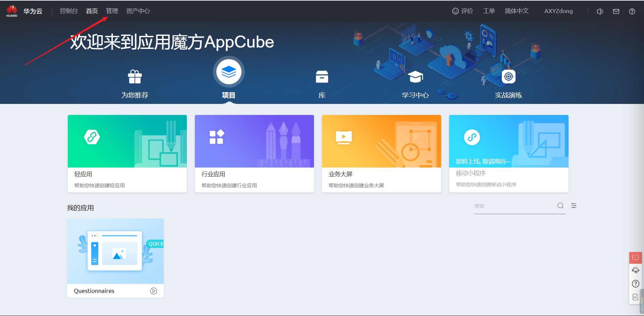644x316 pixels.
Task: Click the 轻应用 link hexagon icon
Action: click(x=92, y=137)
